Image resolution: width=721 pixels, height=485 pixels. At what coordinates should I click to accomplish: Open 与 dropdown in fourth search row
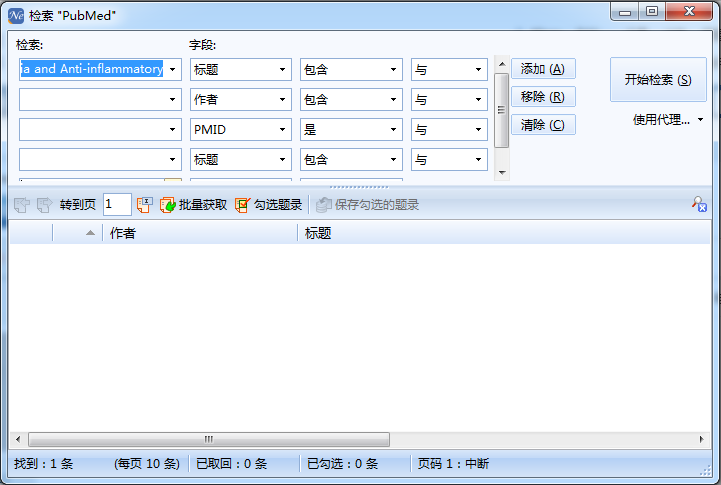tap(478, 160)
